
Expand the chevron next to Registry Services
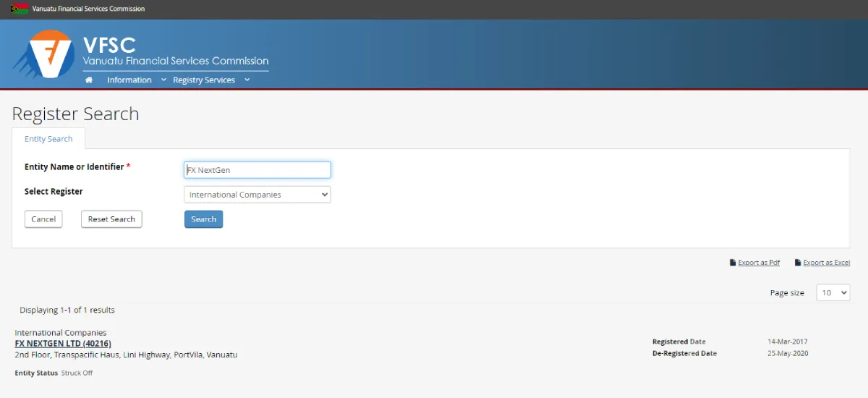[x=247, y=80]
